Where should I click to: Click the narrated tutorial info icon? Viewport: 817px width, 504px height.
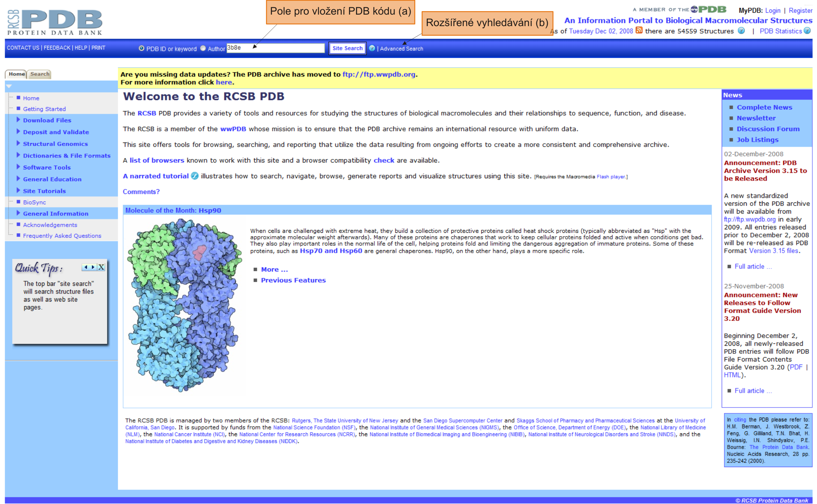[195, 176]
